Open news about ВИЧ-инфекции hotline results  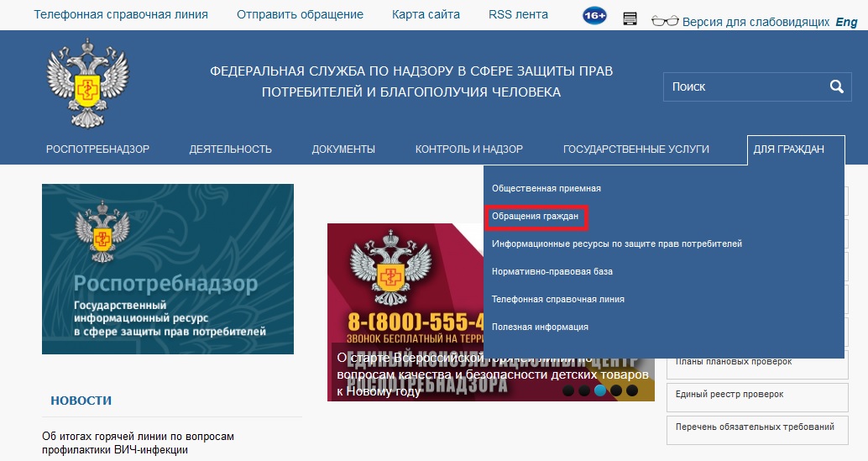pos(138,443)
